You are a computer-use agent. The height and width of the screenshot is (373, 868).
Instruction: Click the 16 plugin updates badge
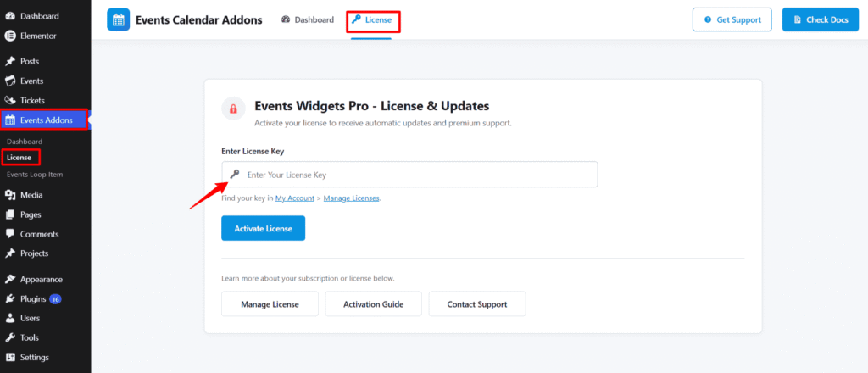(55, 299)
